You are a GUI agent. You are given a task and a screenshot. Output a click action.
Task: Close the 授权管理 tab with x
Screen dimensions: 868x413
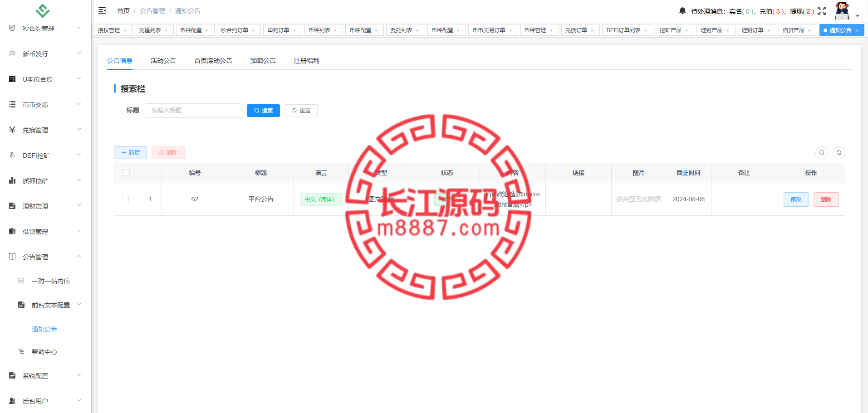point(125,30)
